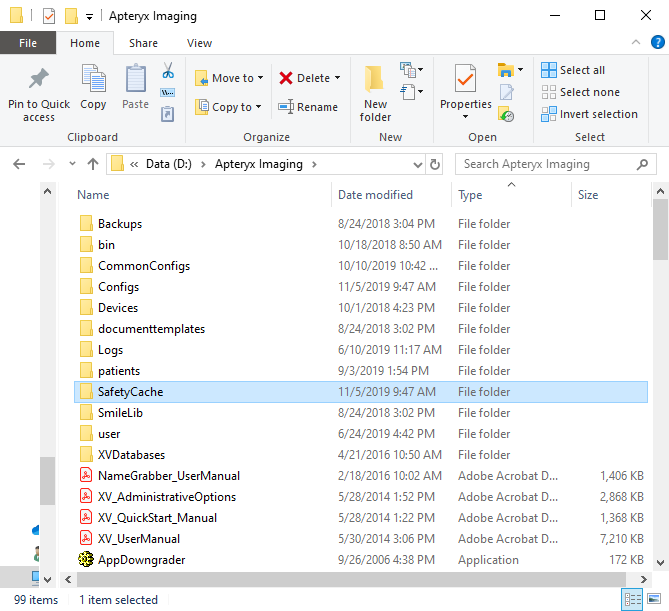Click the Copy icon in Clipboard group

click(93, 79)
